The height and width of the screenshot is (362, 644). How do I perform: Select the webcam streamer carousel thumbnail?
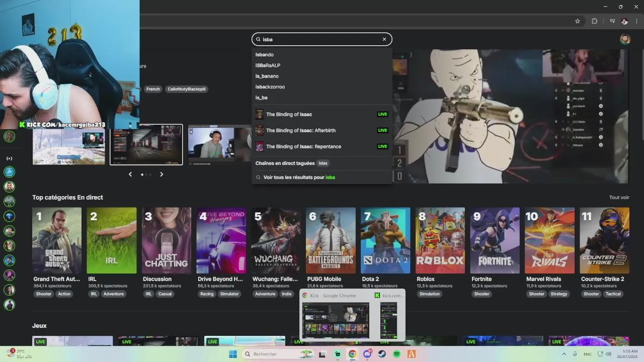coord(220,145)
